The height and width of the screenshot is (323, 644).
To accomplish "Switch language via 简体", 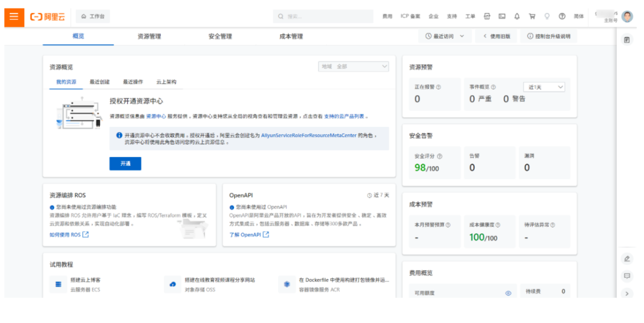I will tap(579, 16).
